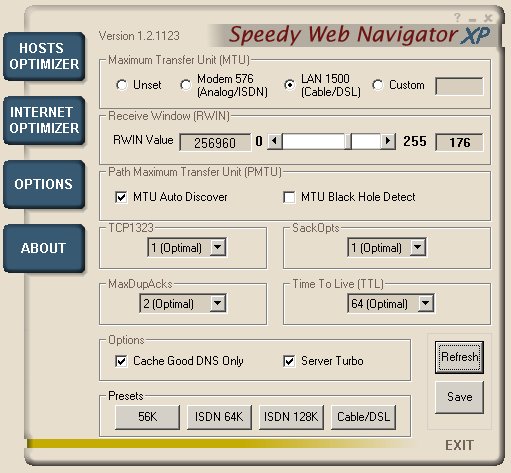Open the Time To Live (TTL) dropdown
511x473 pixels.
pyautogui.click(x=426, y=303)
